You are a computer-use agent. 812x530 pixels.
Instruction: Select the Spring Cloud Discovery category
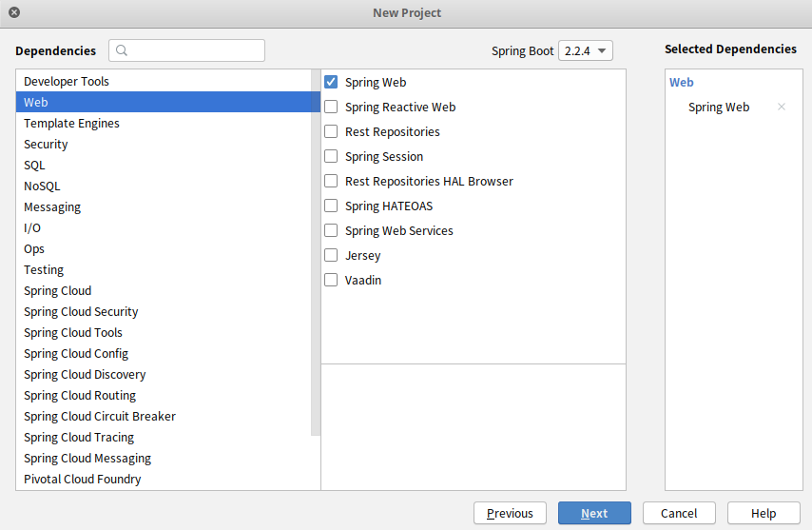coord(85,375)
